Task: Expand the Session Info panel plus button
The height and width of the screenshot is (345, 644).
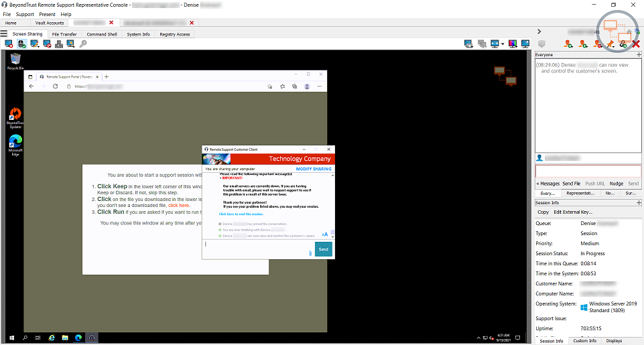Action: click(639, 202)
